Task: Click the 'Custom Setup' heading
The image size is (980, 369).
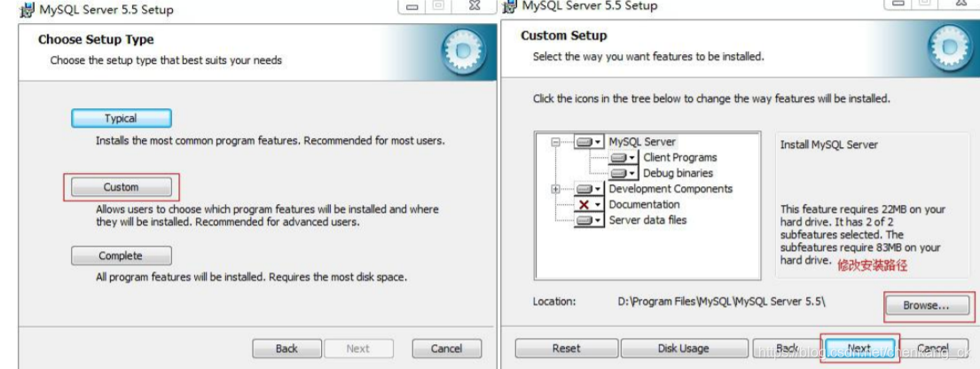Action: 564,35
